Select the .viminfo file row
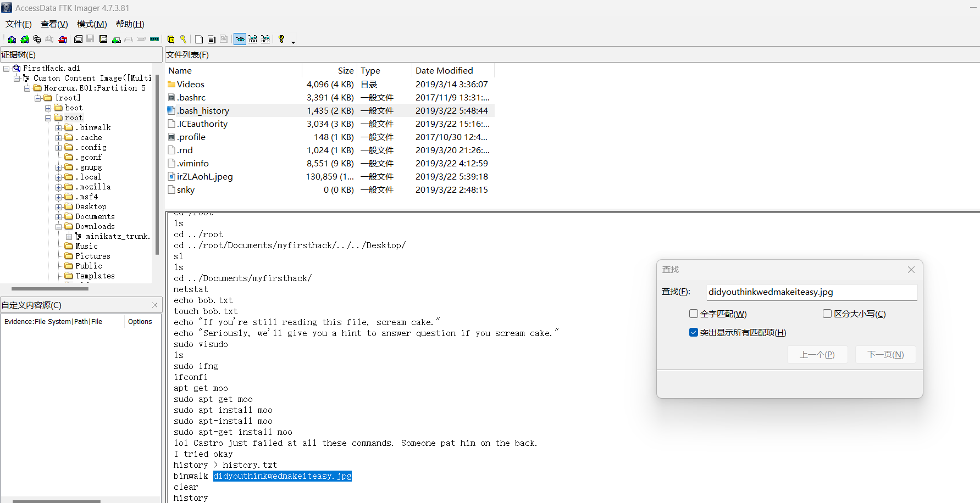 (x=330, y=163)
